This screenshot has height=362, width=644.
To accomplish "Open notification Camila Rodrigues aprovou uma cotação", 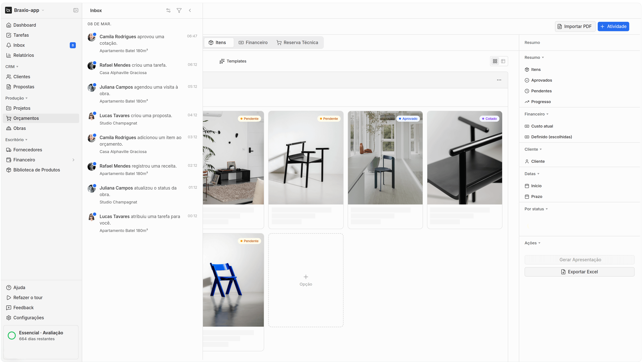I will pyautogui.click(x=142, y=43).
